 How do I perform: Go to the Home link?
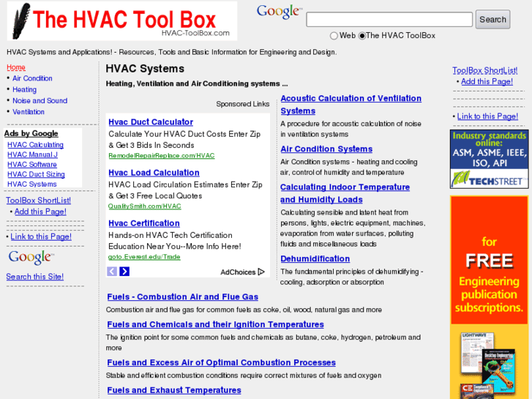(16, 67)
